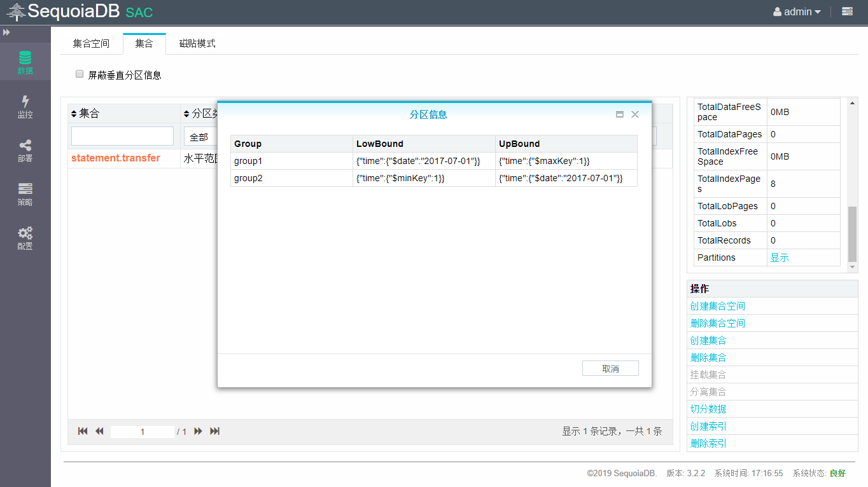The width and height of the screenshot is (868, 487).
Task: Click the 取消 button in dialog
Action: (x=610, y=369)
